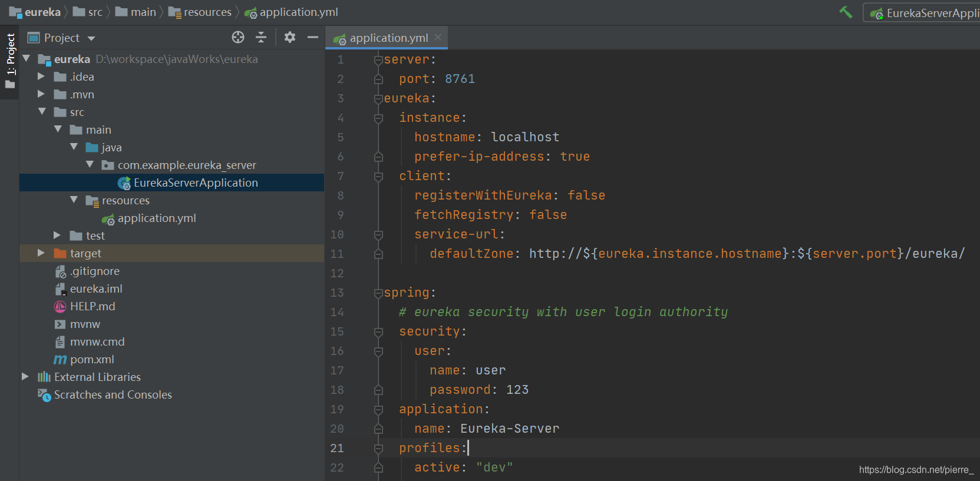Fold the user block at line 16

point(378,351)
